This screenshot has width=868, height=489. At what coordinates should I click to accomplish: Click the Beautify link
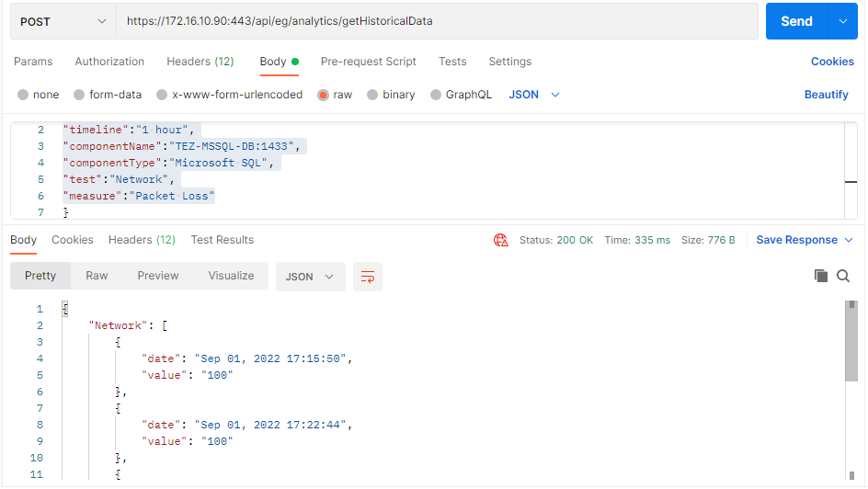(826, 95)
